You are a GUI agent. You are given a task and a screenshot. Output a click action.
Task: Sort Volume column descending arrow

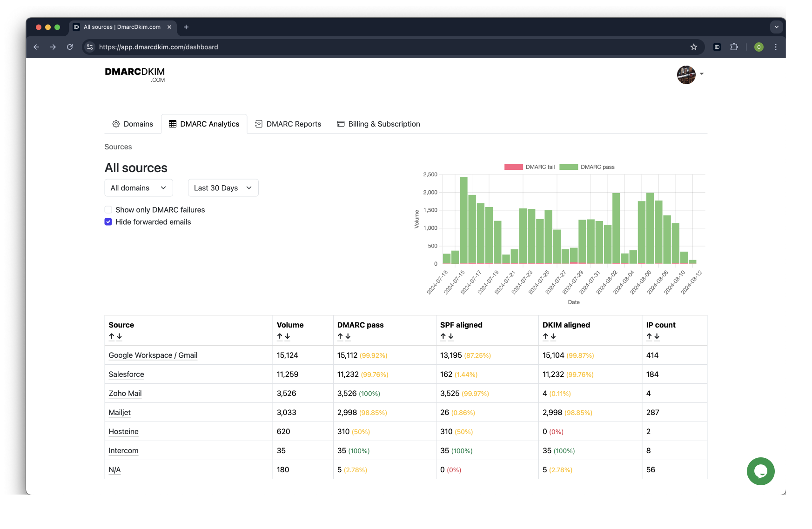tap(287, 336)
